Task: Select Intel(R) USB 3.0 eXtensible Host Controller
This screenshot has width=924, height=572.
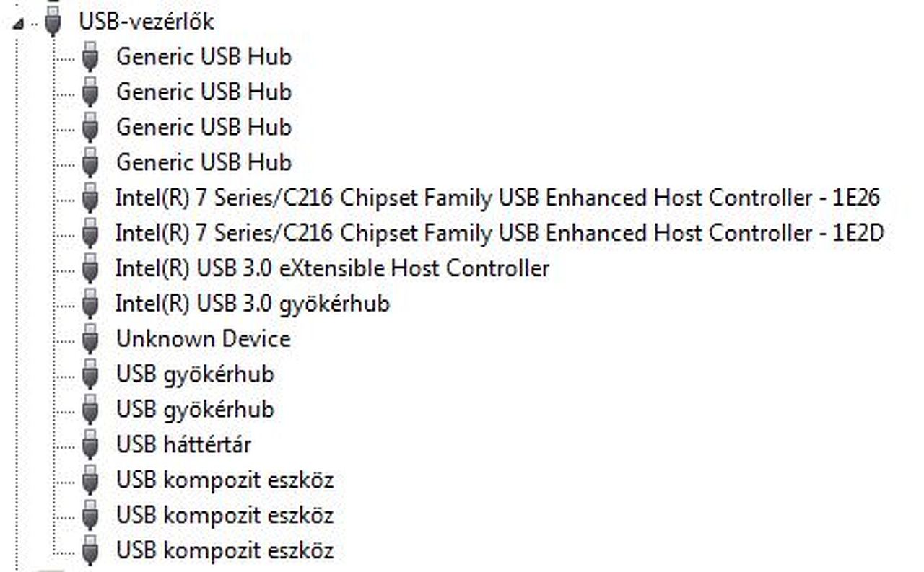Action: [332, 268]
